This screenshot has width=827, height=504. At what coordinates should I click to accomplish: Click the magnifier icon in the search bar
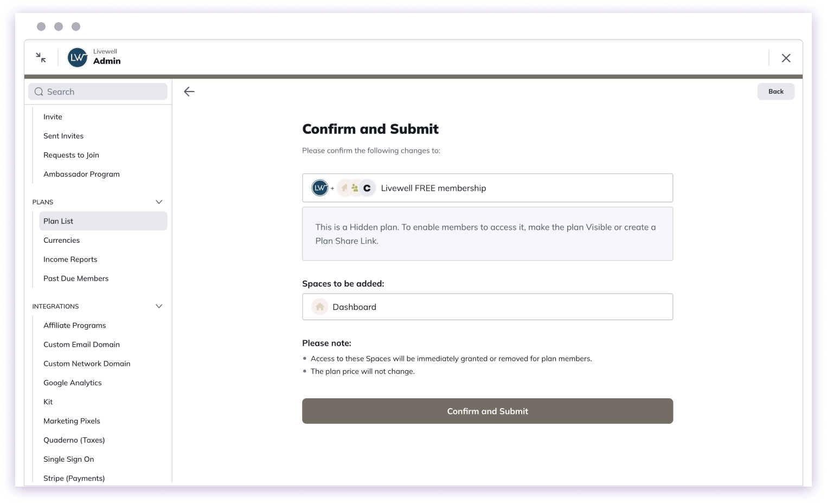pyautogui.click(x=39, y=92)
